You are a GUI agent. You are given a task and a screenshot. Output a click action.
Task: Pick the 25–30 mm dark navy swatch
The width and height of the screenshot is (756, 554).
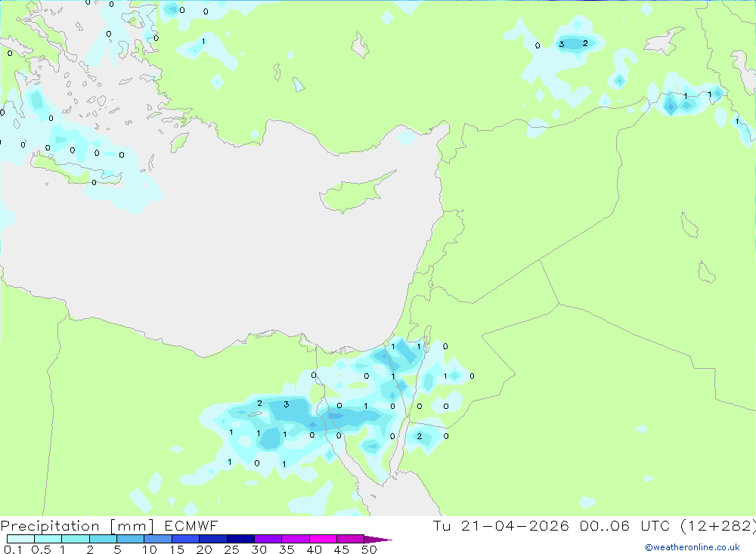click(x=240, y=539)
